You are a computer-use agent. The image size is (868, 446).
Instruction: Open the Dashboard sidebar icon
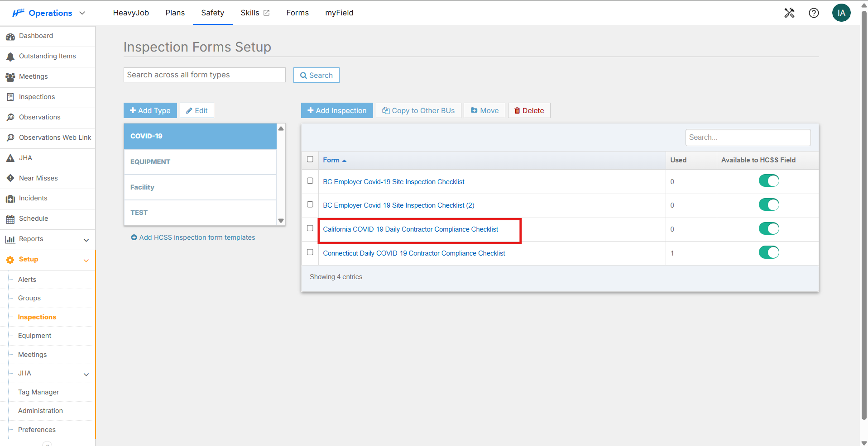[10, 36]
